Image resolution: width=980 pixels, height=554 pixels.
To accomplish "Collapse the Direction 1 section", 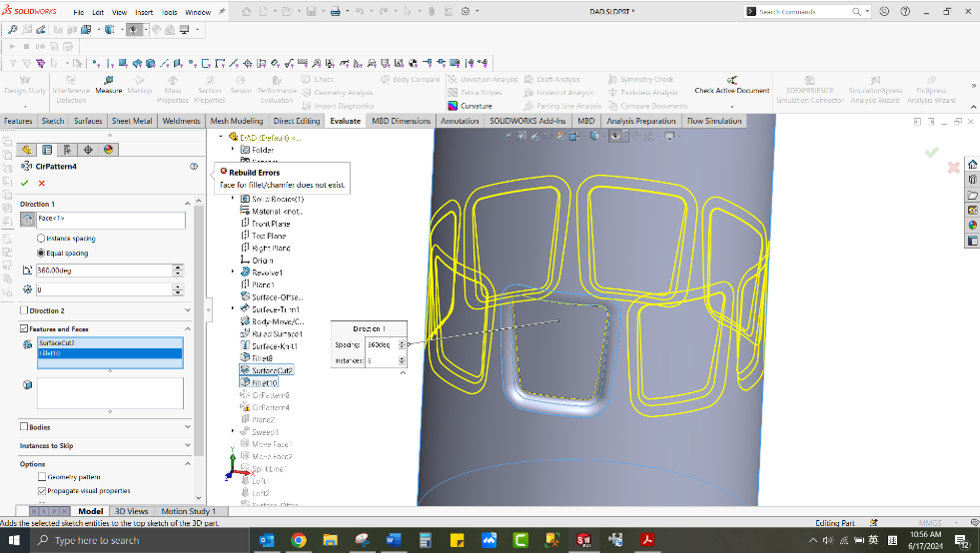I will (187, 204).
